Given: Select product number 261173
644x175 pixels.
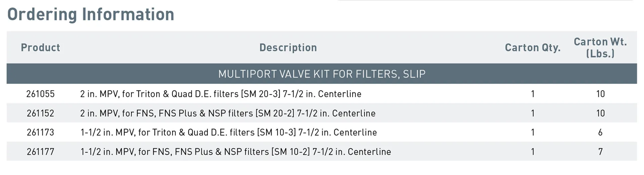Looking at the screenshot, I should coord(40,132).
